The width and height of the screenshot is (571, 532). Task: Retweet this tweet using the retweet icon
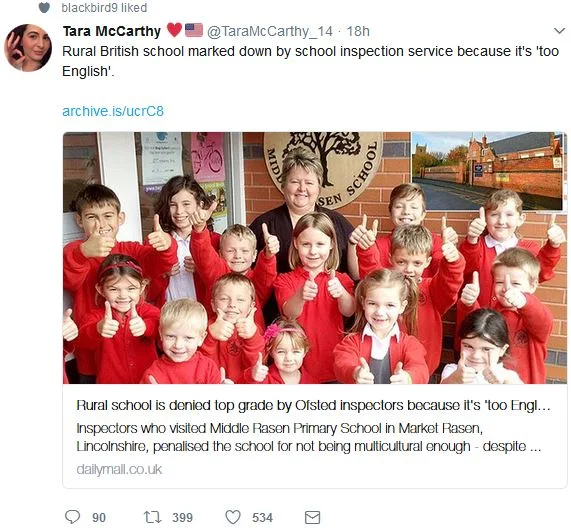tap(152, 517)
